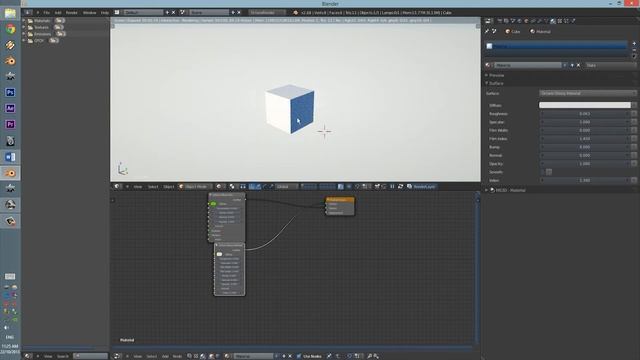Open Photoshop from the taskbar
Image resolution: width=640 pixels, height=360 pixels.
(x=10, y=93)
